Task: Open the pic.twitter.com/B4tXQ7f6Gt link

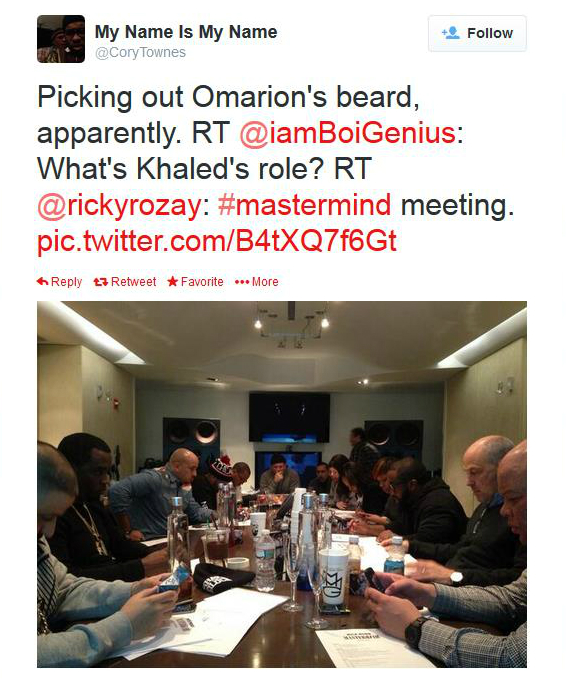Action: point(217,241)
